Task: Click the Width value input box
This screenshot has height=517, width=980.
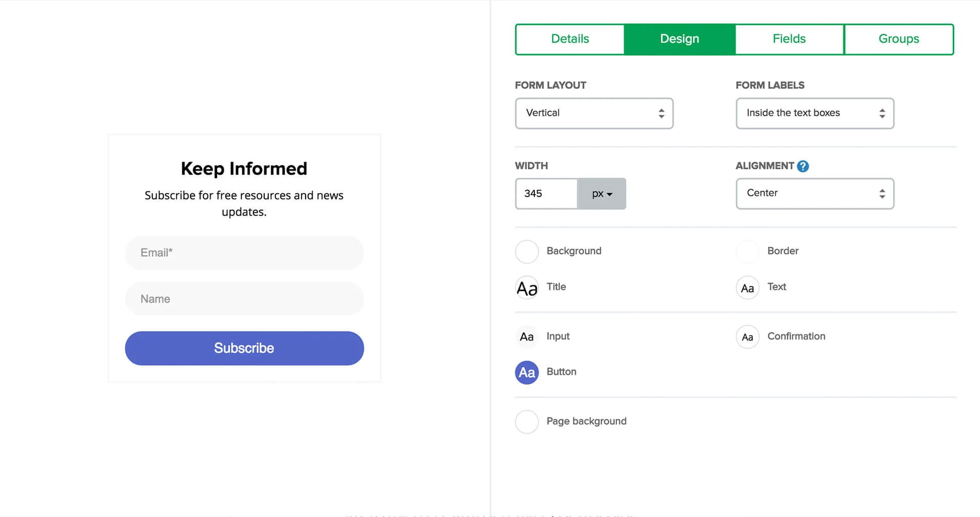Action: point(547,194)
